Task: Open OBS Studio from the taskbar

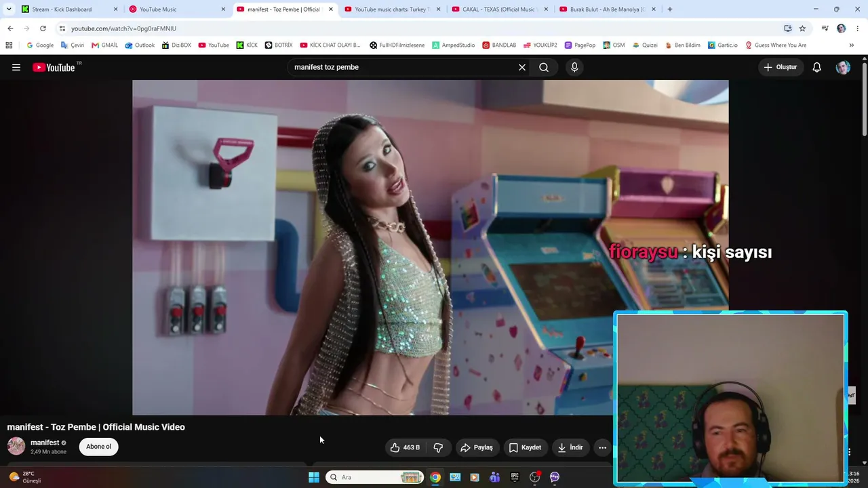Action: click(x=534, y=477)
